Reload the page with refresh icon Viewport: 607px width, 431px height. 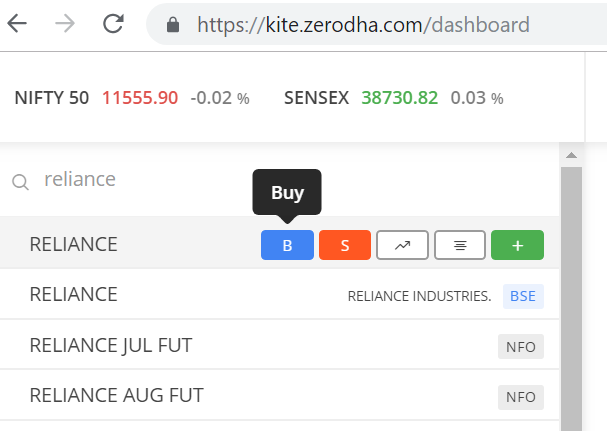(x=113, y=24)
